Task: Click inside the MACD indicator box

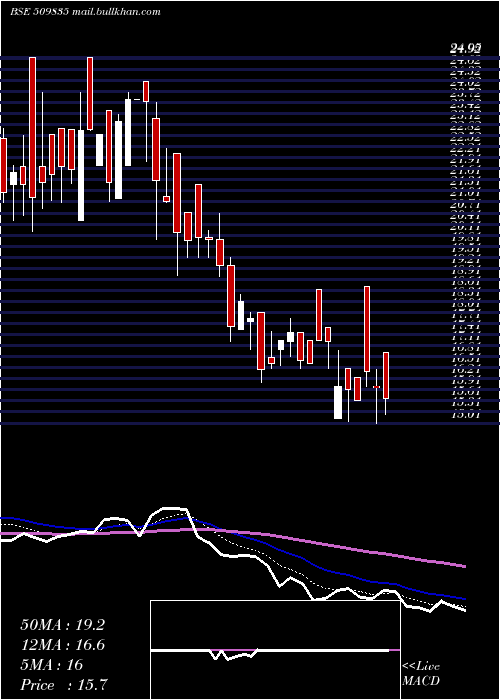Action: tap(275, 650)
